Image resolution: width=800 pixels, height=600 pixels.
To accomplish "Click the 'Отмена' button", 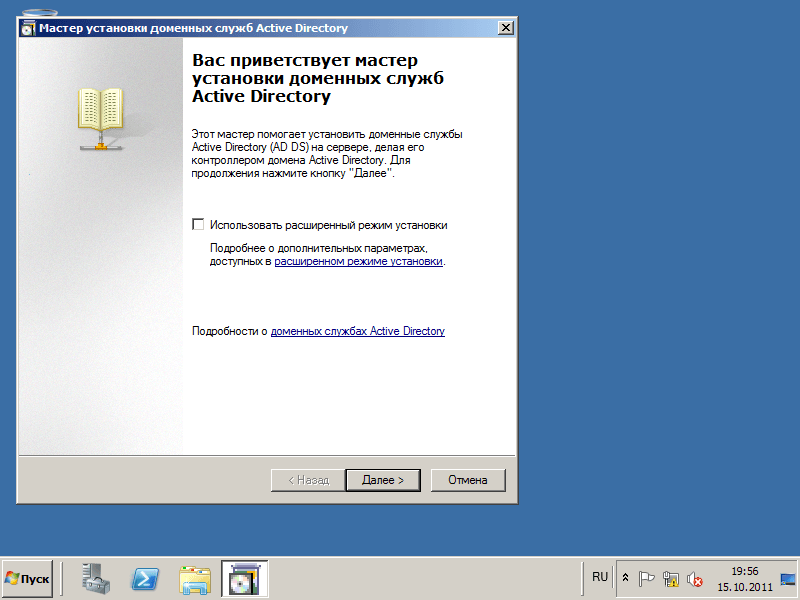I will click(x=468, y=480).
